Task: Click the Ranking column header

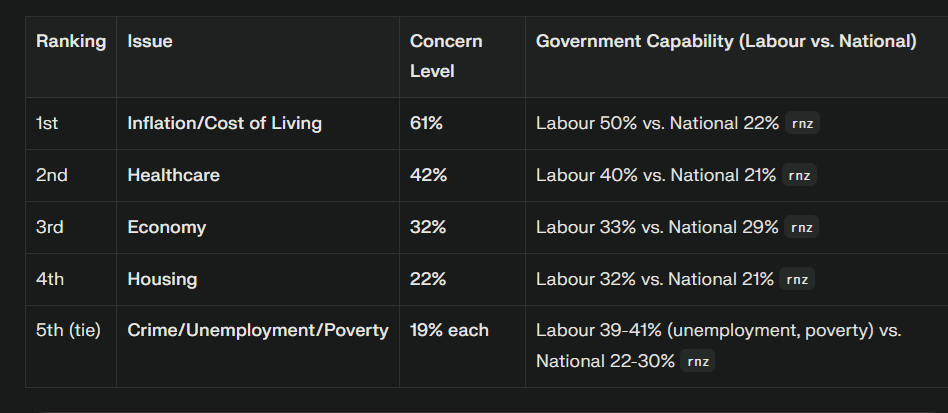Action: coord(71,42)
